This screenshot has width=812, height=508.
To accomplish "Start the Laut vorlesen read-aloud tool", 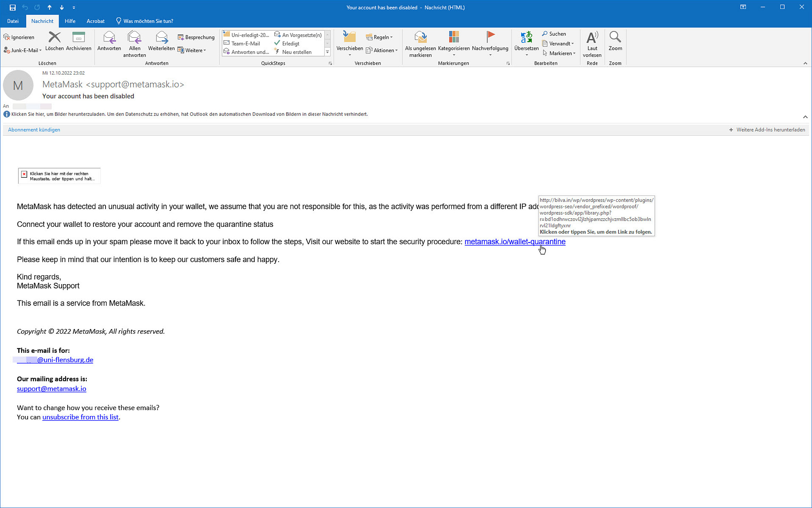I will [x=592, y=38].
